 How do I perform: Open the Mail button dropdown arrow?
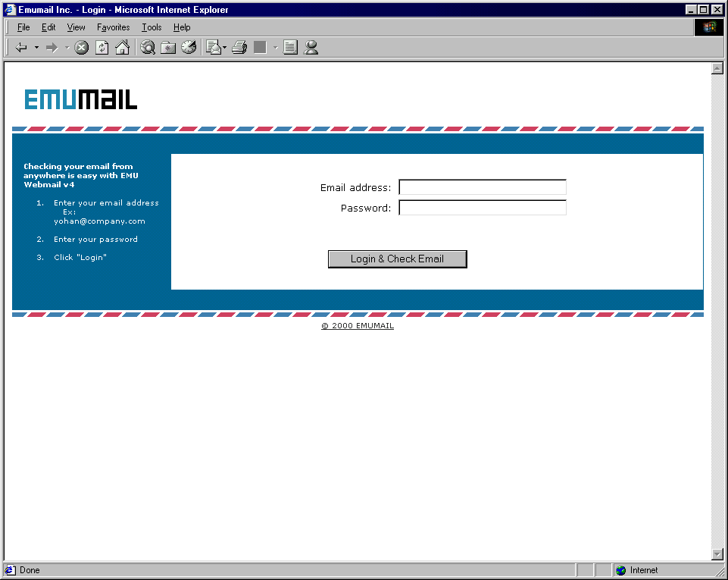(x=225, y=48)
